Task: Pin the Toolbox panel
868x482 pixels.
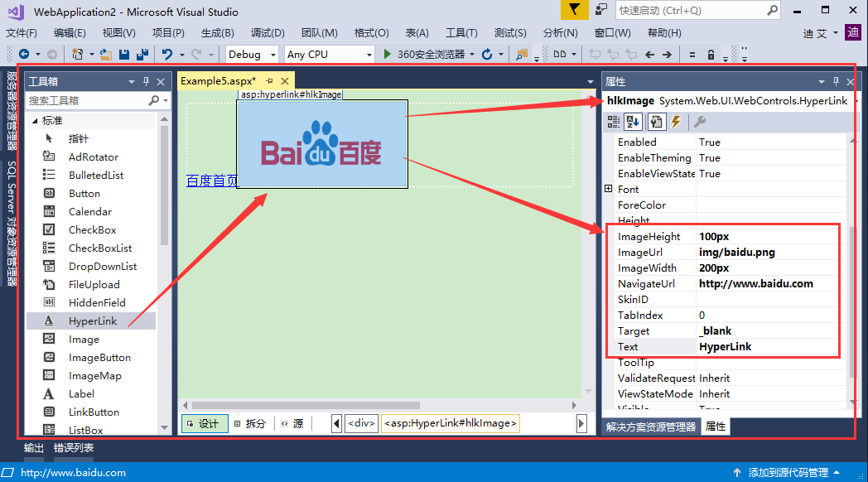Action: point(146,81)
